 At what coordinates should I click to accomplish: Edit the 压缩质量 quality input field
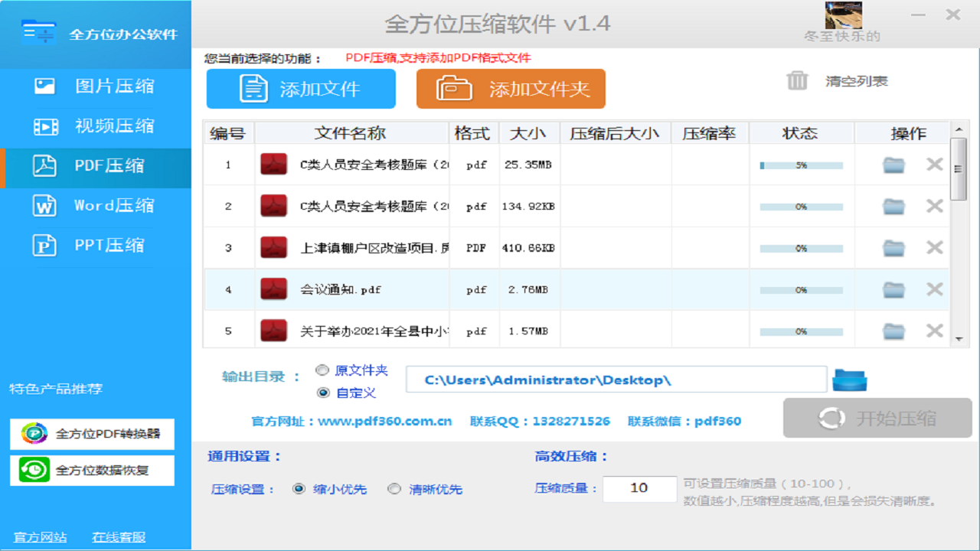[639, 489]
